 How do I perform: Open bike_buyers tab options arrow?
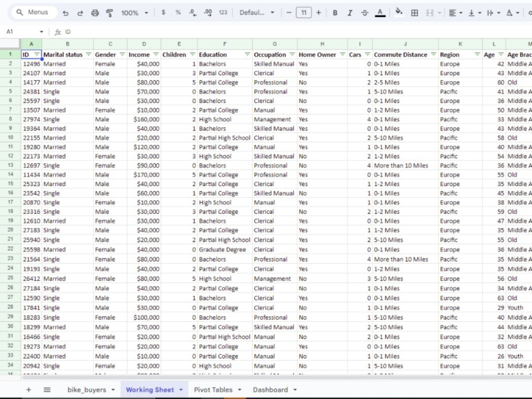click(x=113, y=390)
